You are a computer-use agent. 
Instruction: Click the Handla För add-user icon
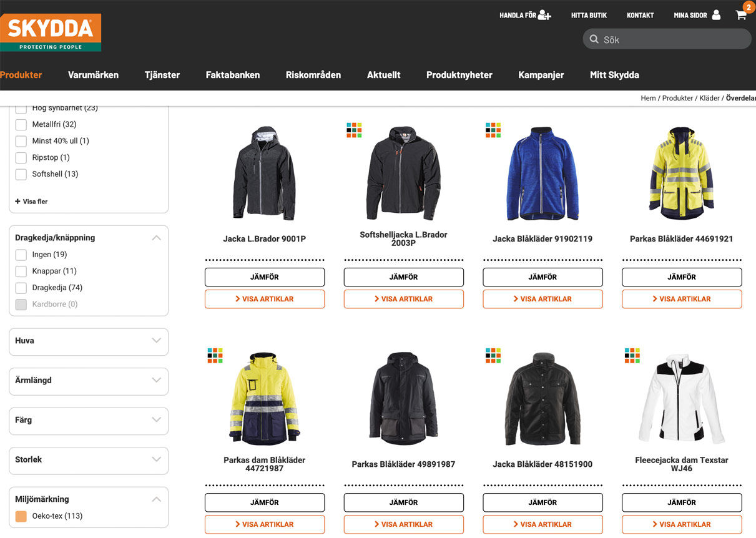(x=544, y=15)
